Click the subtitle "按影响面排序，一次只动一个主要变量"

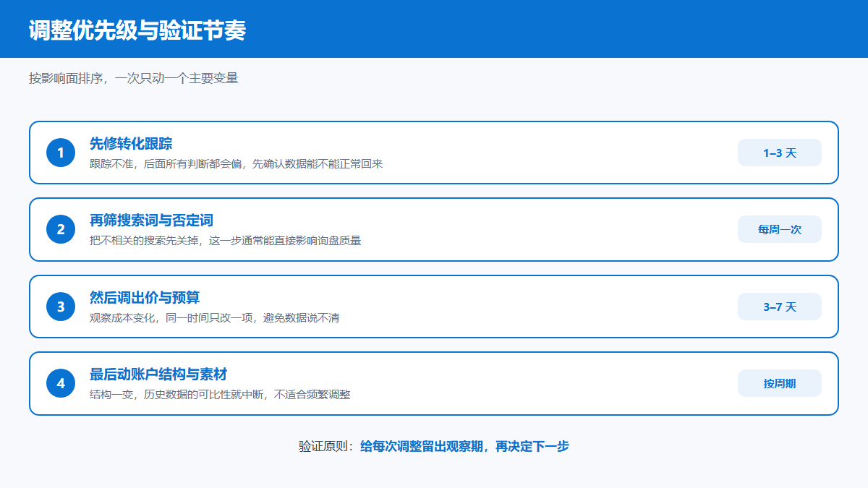point(134,77)
